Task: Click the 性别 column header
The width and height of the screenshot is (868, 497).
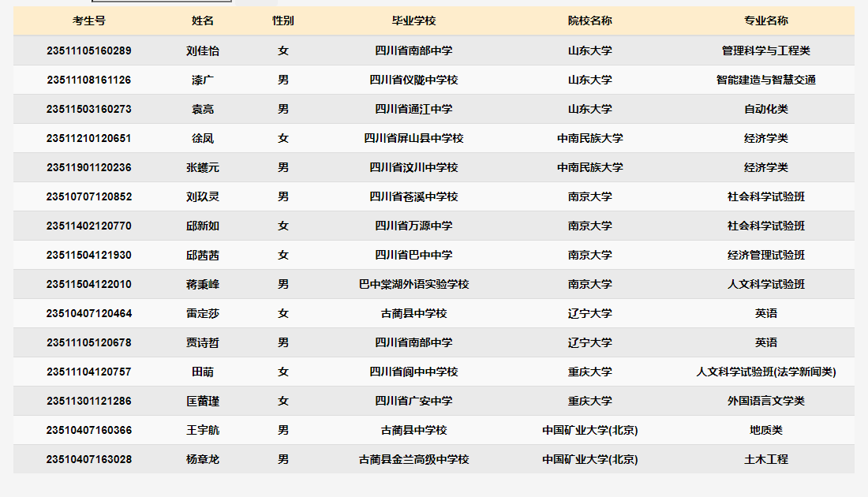Action: pos(282,21)
